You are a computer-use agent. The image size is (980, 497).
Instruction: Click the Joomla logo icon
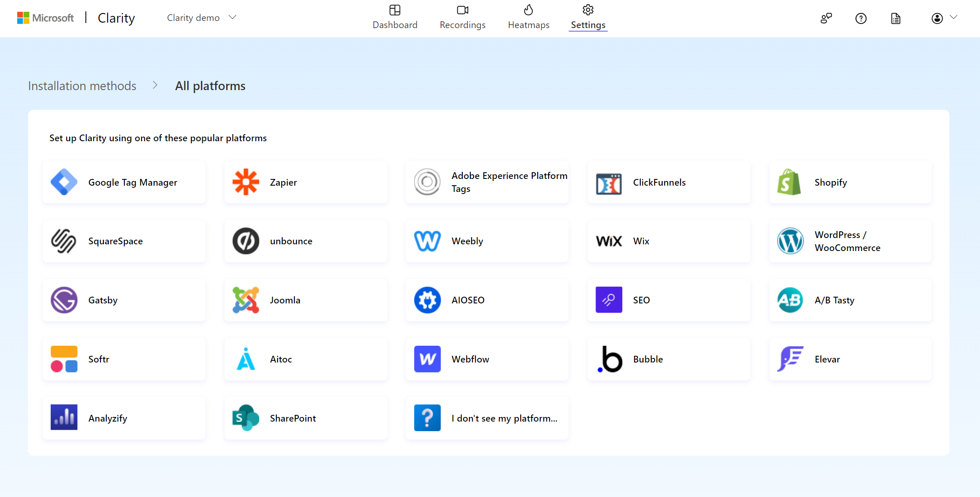(246, 300)
